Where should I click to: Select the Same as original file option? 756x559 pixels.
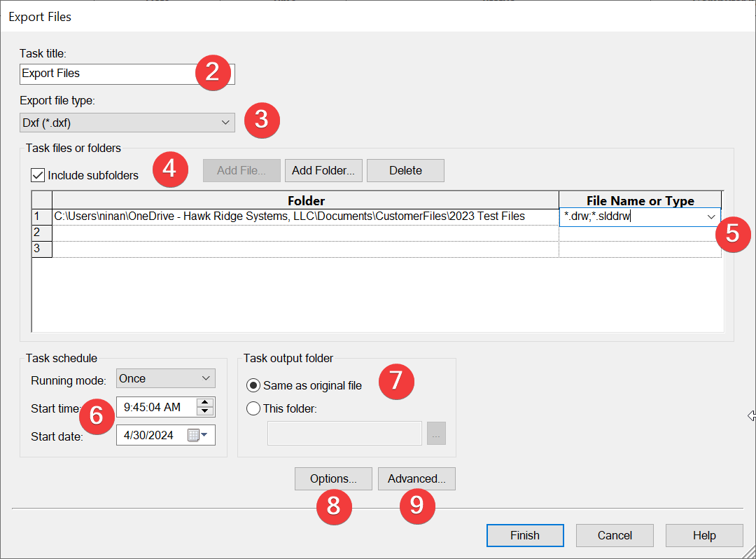tap(253, 385)
